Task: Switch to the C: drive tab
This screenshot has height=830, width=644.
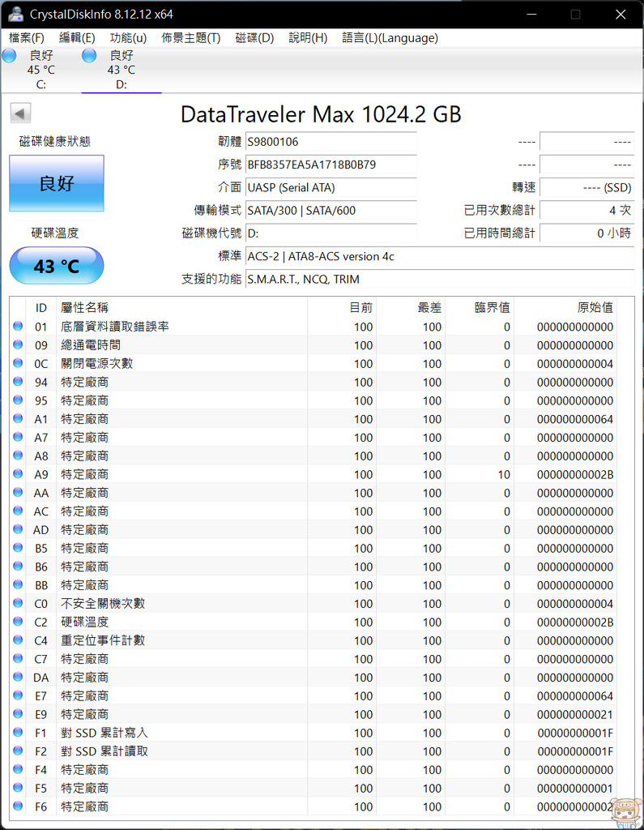Action: pos(41,70)
